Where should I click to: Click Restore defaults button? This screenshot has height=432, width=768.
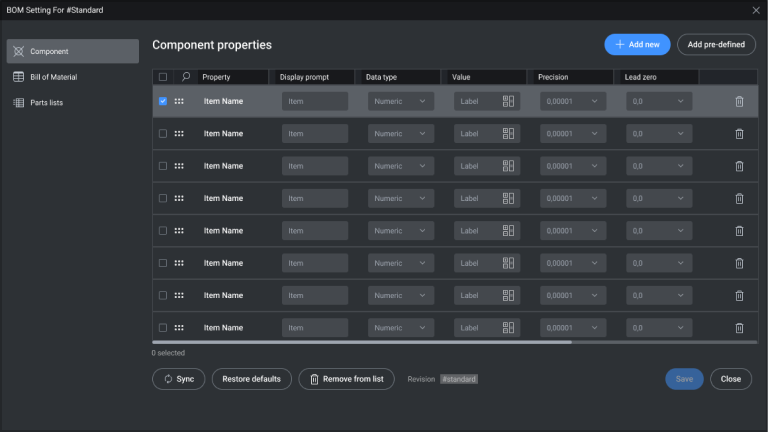point(252,379)
